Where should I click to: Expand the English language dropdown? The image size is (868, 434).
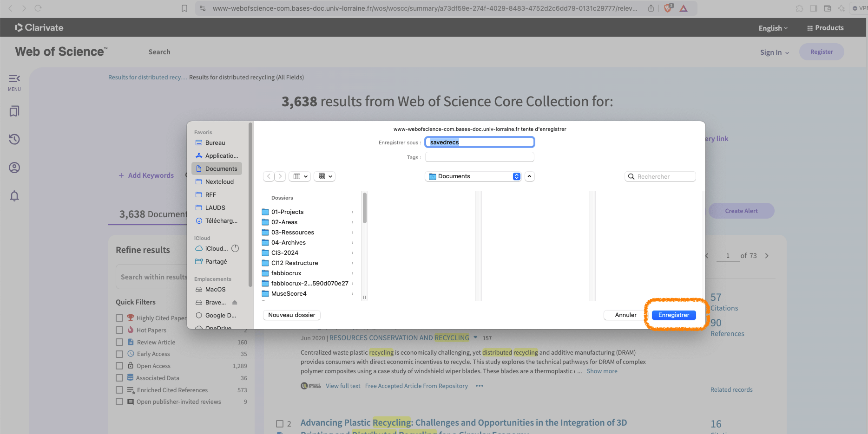click(x=773, y=28)
